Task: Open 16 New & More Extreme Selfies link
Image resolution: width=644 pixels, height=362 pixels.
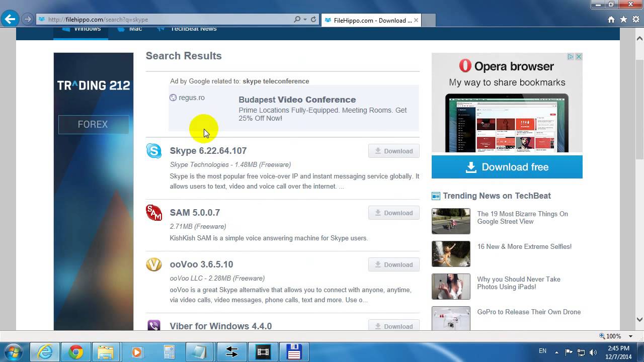Action: [524, 246]
